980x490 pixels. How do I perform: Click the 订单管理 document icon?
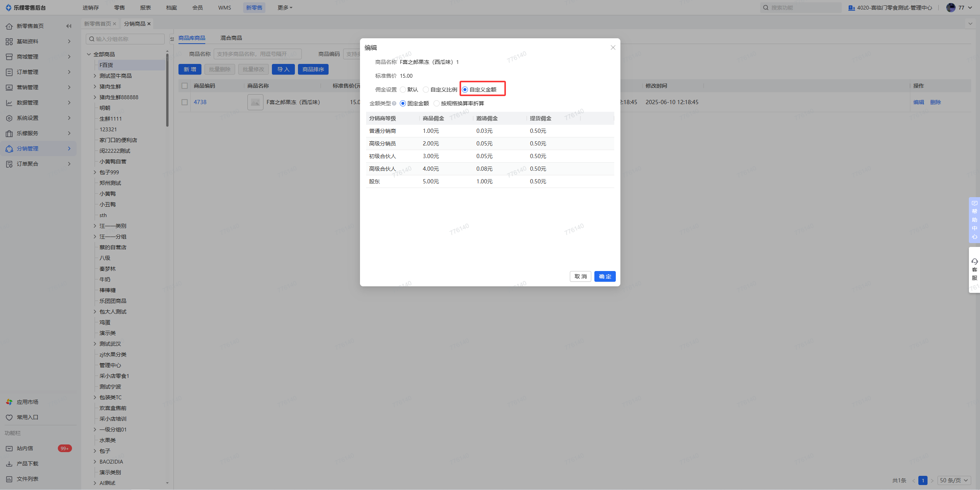point(9,72)
